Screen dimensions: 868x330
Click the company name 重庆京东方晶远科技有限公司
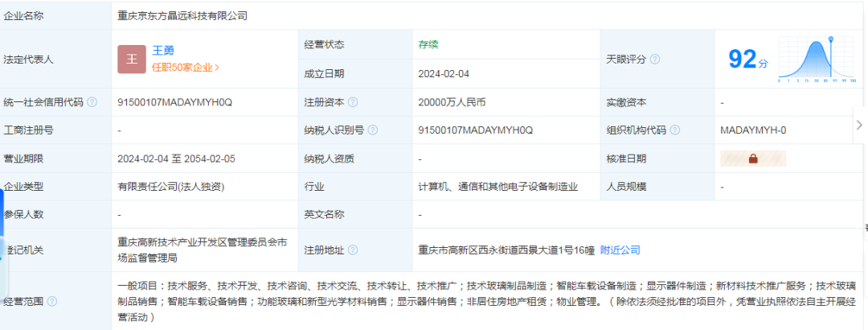tap(182, 15)
